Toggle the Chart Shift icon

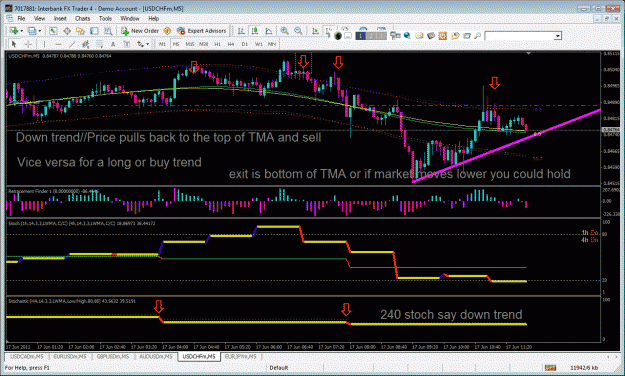(x=329, y=30)
